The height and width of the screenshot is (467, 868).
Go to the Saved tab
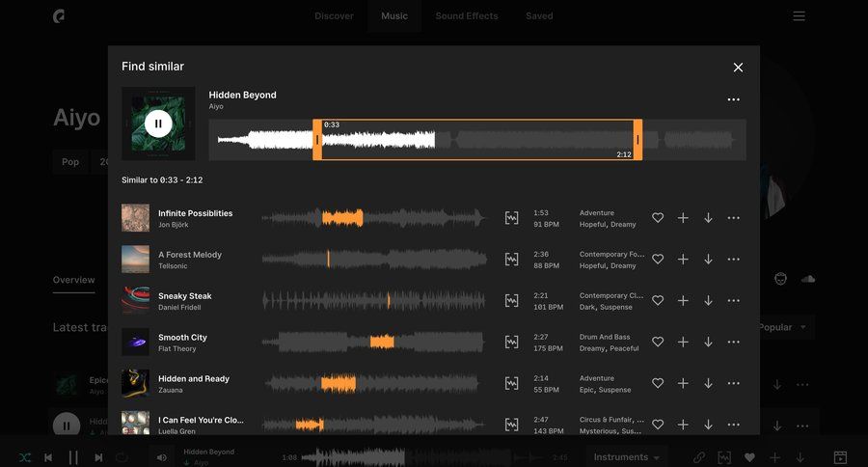(x=539, y=16)
